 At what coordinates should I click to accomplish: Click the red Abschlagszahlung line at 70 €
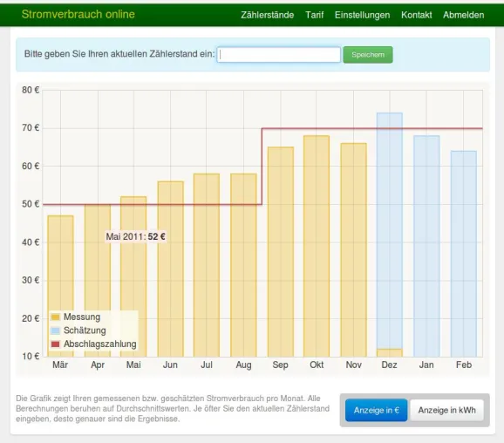click(372, 128)
